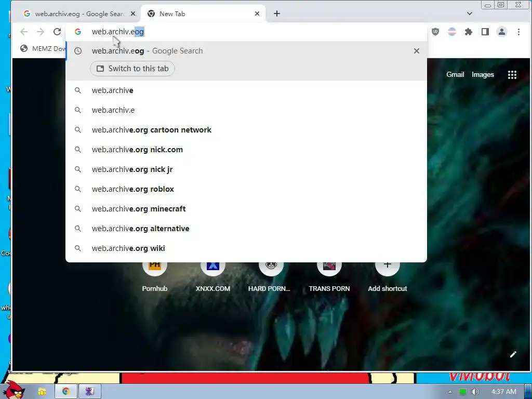The height and width of the screenshot is (399, 532).
Task: Pick web.archive.org nick.com suggestion
Action: [246, 150]
